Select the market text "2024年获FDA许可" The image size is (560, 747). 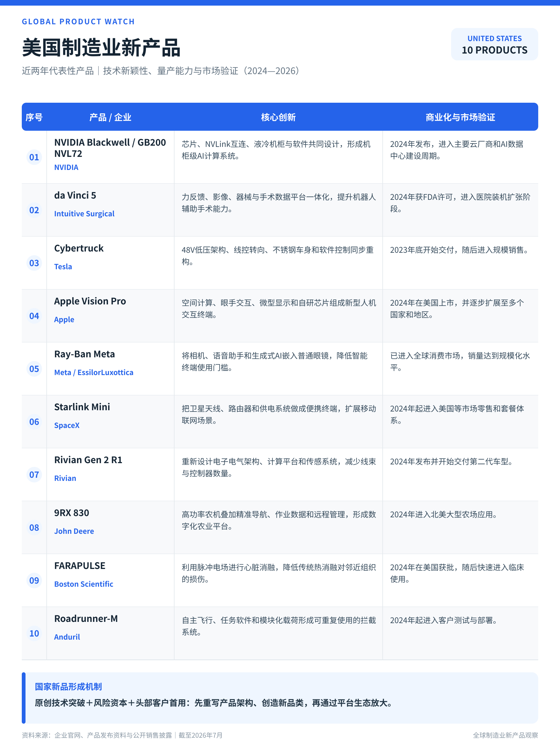click(x=460, y=203)
